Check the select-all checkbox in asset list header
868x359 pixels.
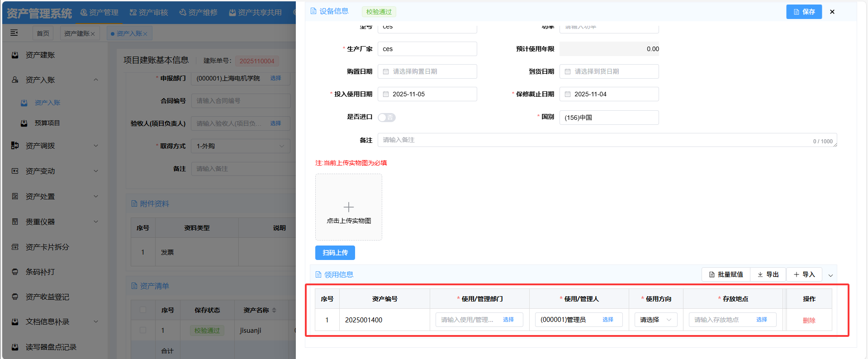tap(143, 310)
